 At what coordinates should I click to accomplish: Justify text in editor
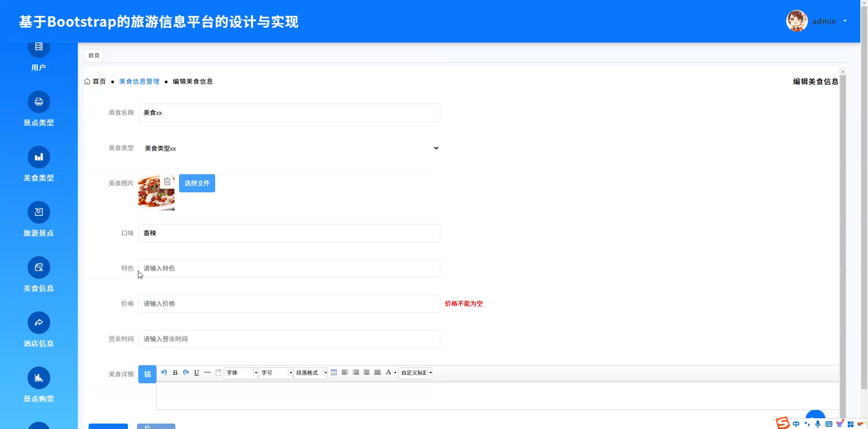pyautogui.click(x=377, y=372)
